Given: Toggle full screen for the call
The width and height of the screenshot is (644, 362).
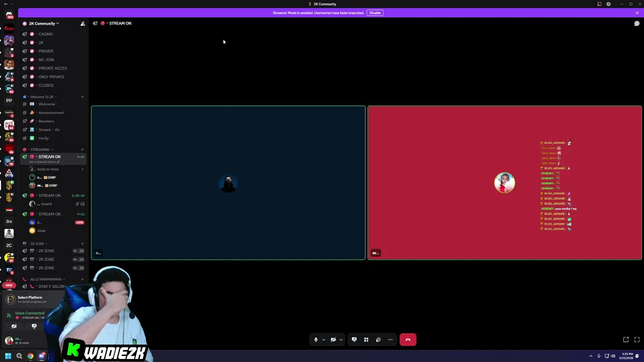Looking at the screenshot, I should (x=637, y=340).
